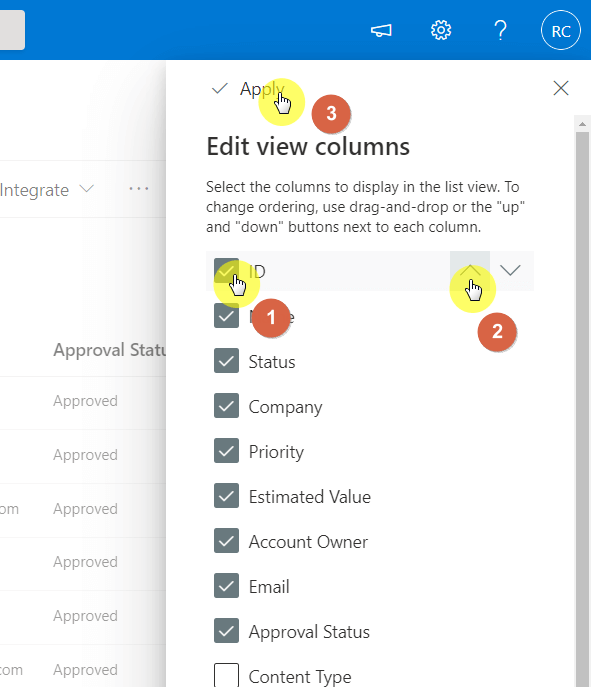This screenshot has height=687, width=591.
Task: Select the Content Type row label
Action: [300, 677]
